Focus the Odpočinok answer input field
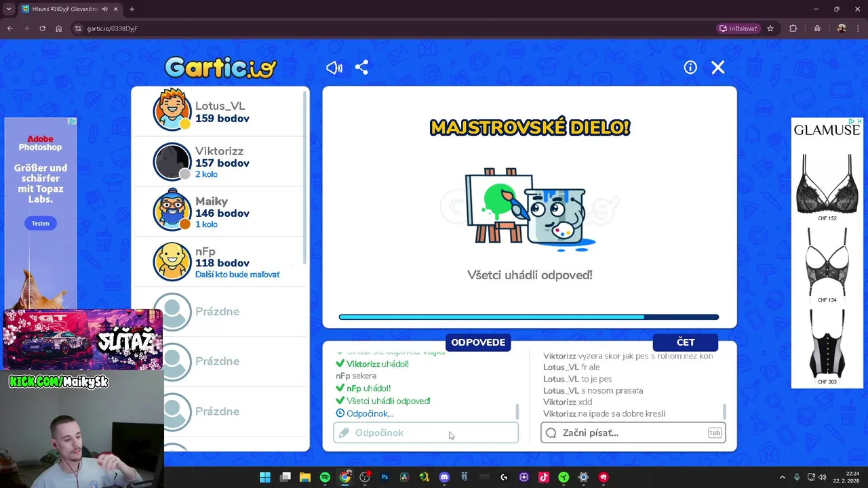The height and width of the screenshot is (488, 868). click(426, 432)
